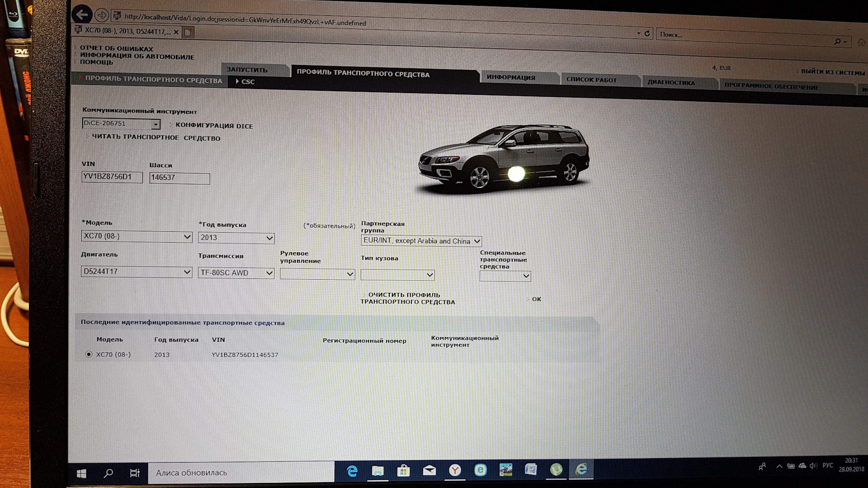The image size is (868, 488).
Task: Open a new browser tab
Action: (188, 32)
